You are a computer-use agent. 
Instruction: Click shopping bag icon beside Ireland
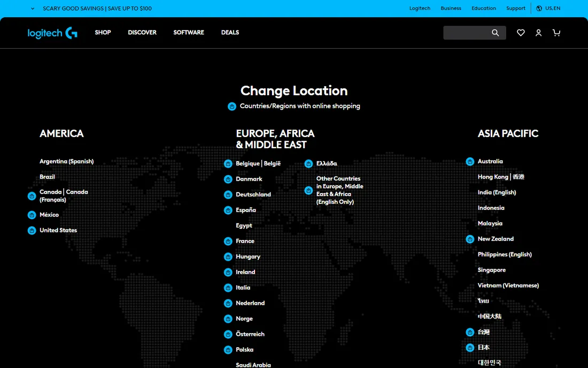pos(228,272)
